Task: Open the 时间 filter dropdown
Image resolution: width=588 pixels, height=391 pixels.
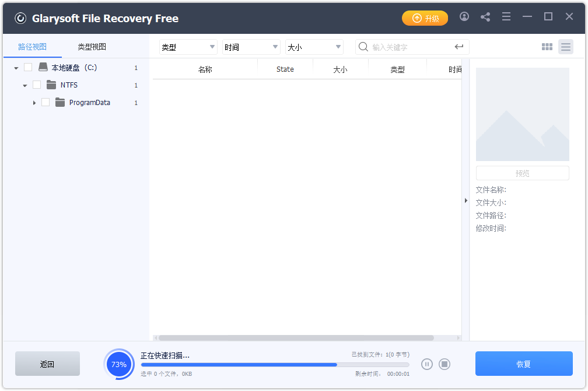Action: tap(251, 47)
